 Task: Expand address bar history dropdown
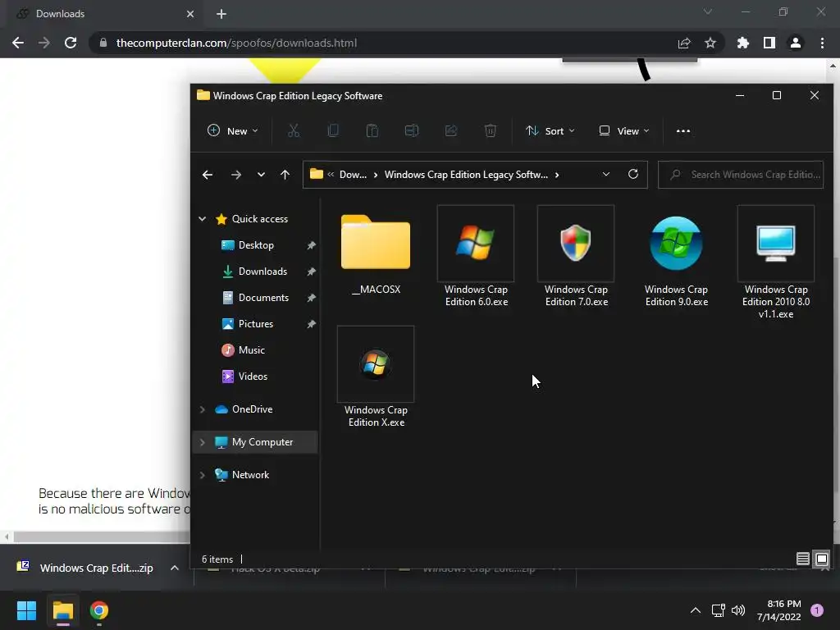tap(606, 174)
